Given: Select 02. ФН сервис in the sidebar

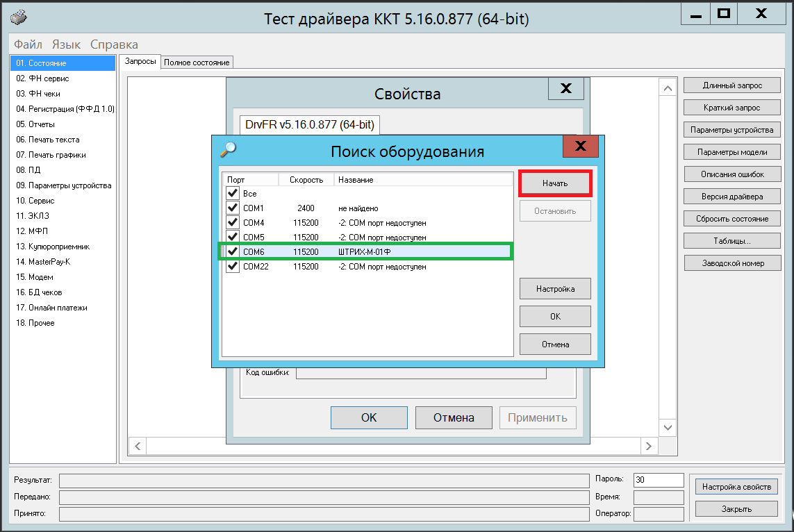Looking at the screenshot, I should click(42, 78).
